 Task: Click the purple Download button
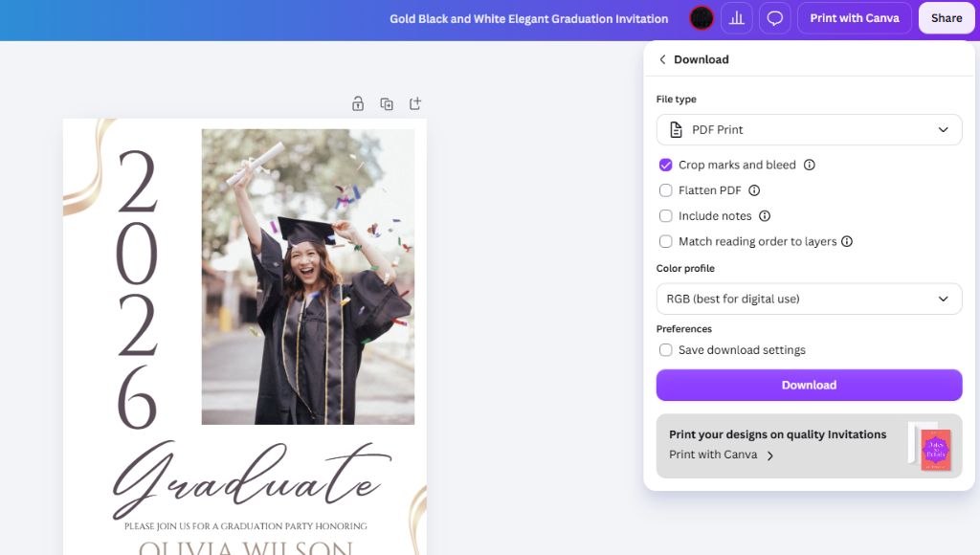[809, 385]
